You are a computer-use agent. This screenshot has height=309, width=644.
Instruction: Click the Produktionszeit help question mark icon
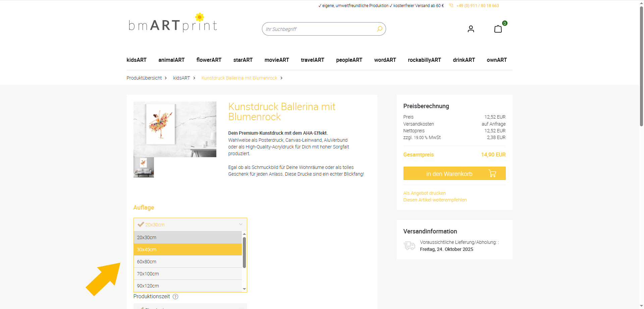175,297
